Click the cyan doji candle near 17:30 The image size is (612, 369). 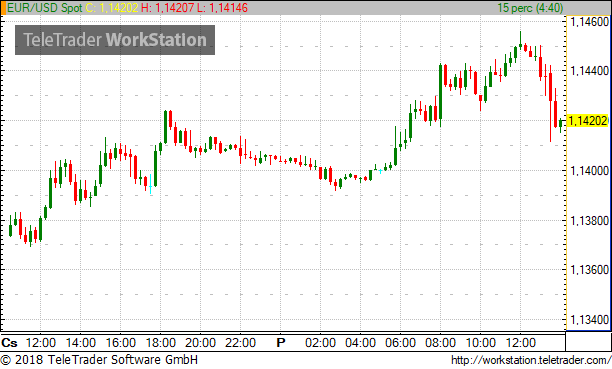coord(151,184)
